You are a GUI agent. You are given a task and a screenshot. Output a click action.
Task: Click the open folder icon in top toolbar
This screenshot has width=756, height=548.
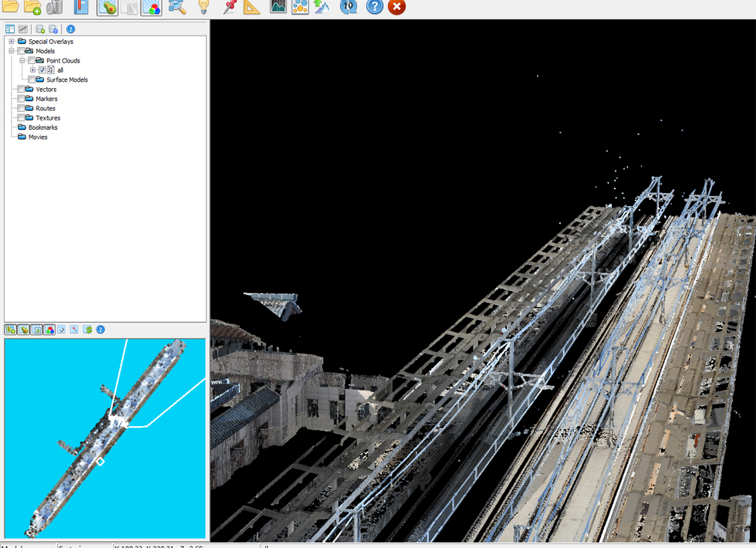(x=10, y=7)
